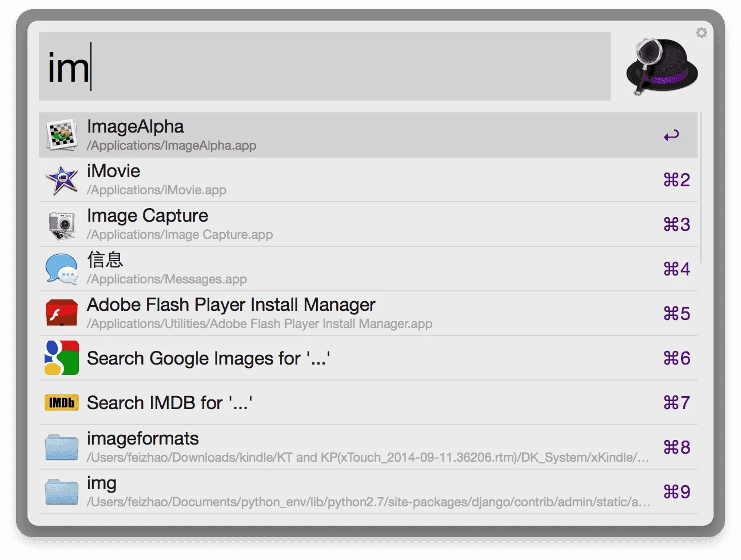Click the img folder icon

point(61,492)
